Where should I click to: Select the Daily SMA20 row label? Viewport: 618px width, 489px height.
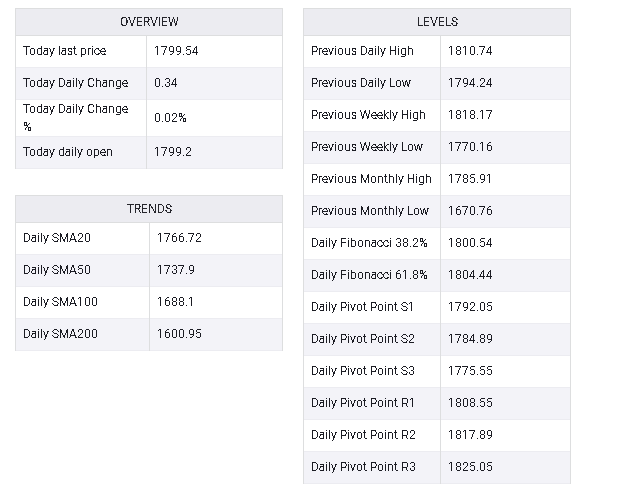point(57,238)
